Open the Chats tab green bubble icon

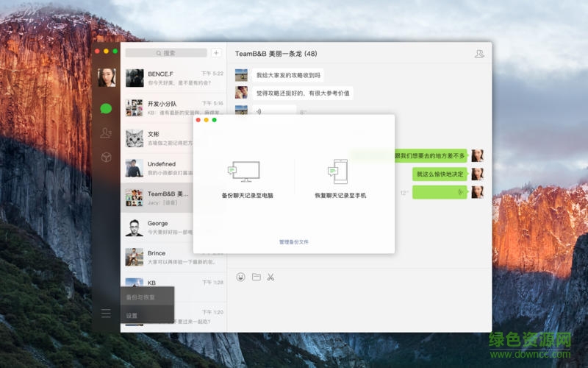coord(106,109)
